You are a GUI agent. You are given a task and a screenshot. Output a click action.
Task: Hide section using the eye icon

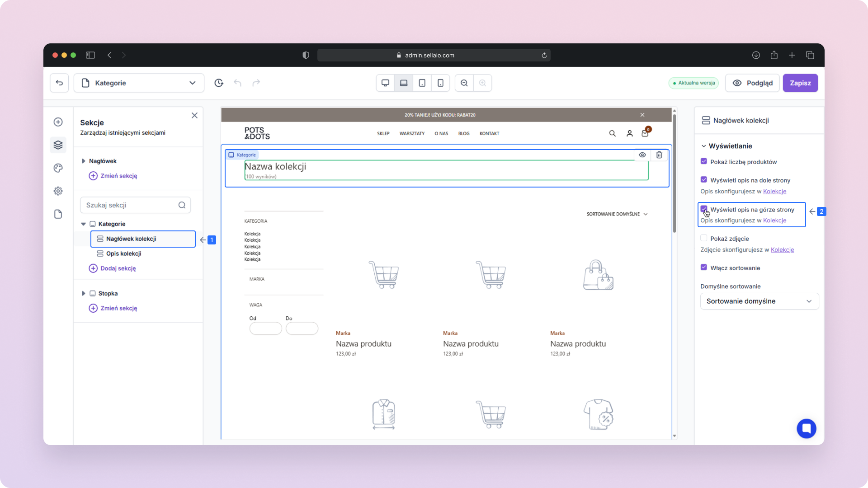pos(642,155)
